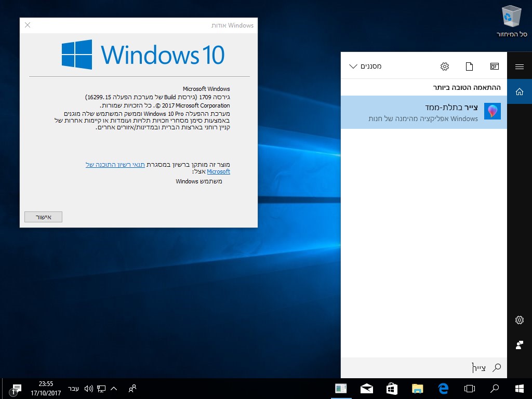Go to the Home icon in search sidebar
Screen dimensions: 532x399
click(x=520, y=91)
